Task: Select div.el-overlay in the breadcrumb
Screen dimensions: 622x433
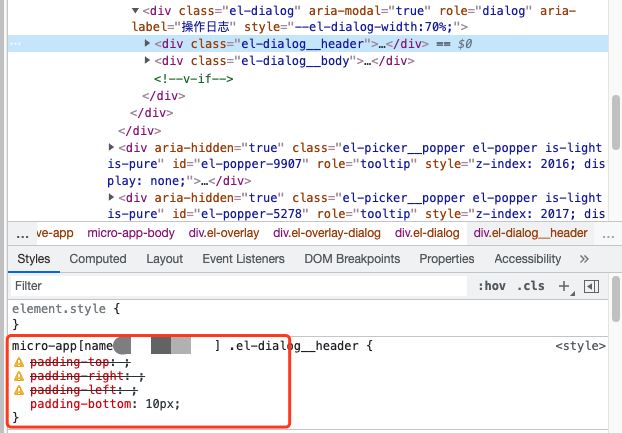Action: 224,233
